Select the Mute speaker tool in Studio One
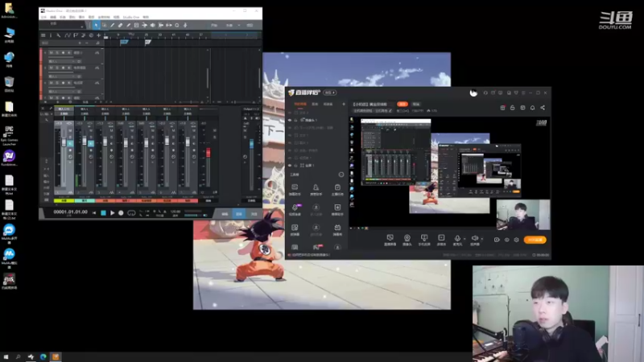644x362 pixels. tap(153, 25)
